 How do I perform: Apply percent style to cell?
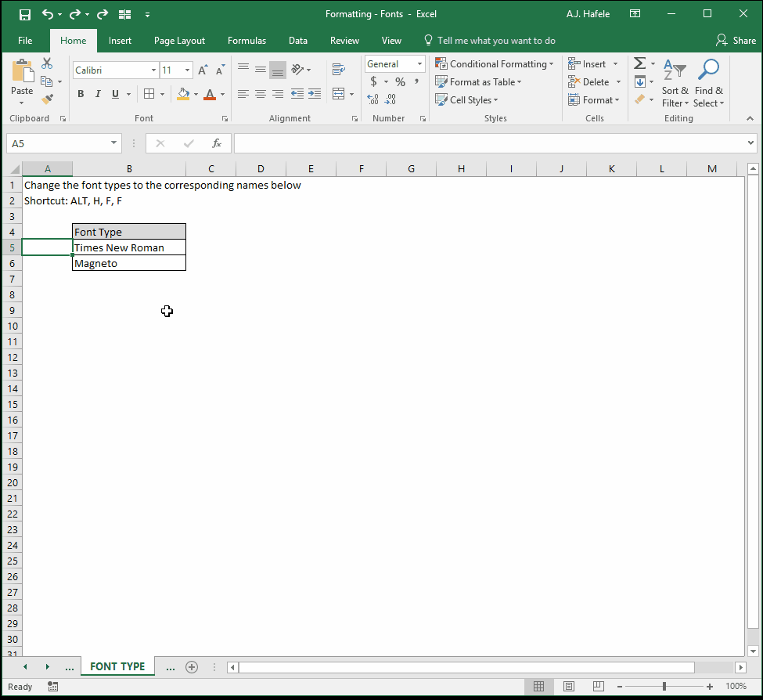[x=400, y=81]
